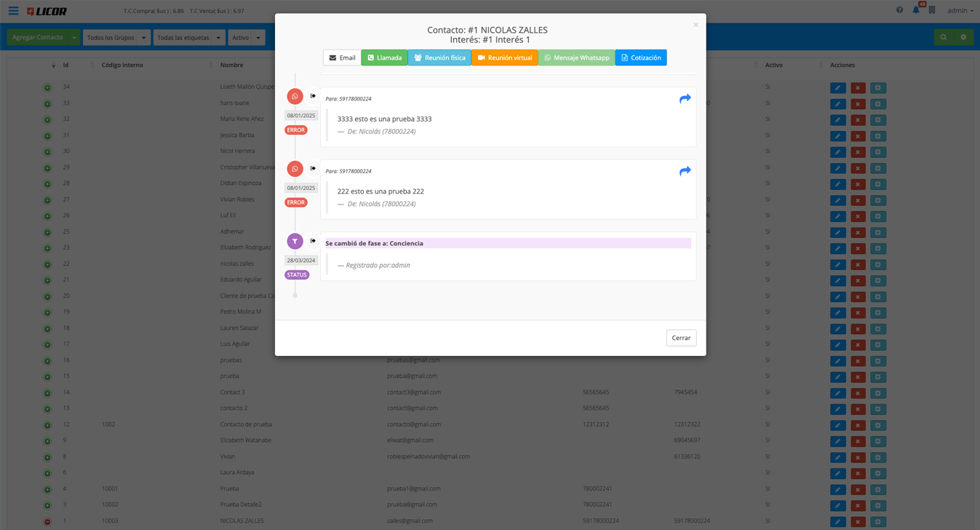Click the X to dismiss contact modal
980x530 pixels.
[x=696, y=25]
